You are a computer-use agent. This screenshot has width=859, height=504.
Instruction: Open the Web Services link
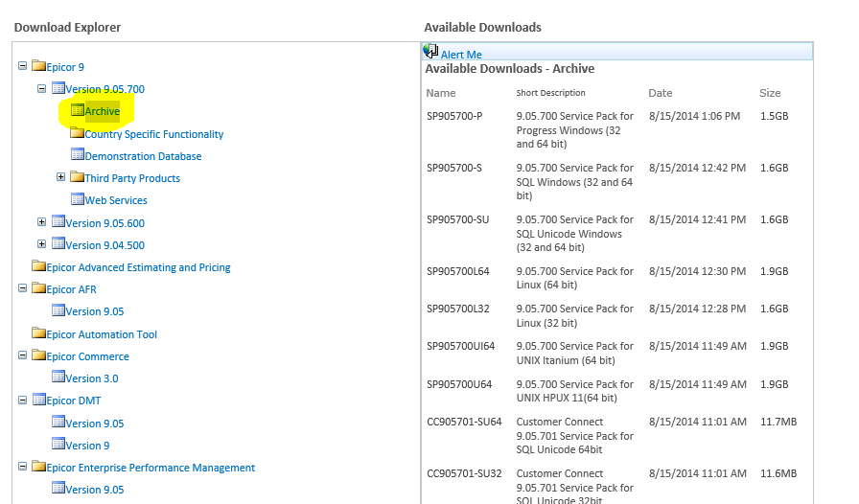point(116,200)
